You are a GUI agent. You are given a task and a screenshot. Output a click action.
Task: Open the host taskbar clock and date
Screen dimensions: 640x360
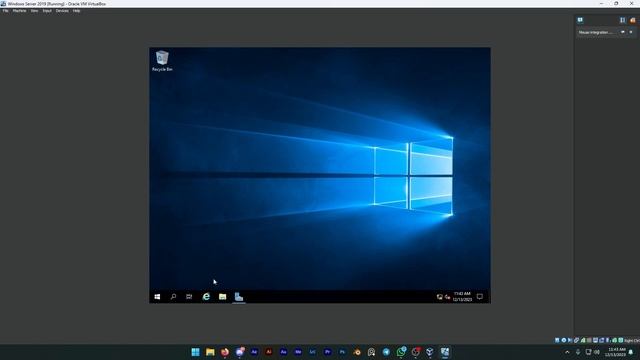pos(616,352)
